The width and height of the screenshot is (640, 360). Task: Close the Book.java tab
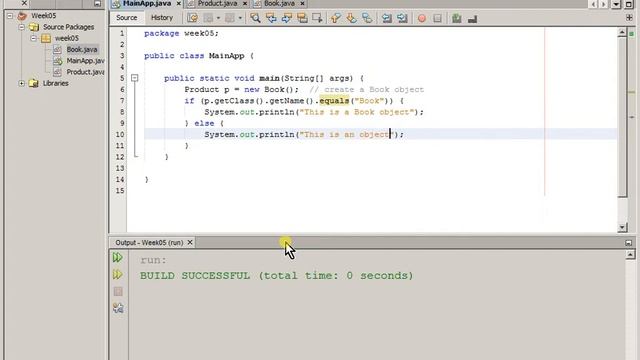coord(302,3)
